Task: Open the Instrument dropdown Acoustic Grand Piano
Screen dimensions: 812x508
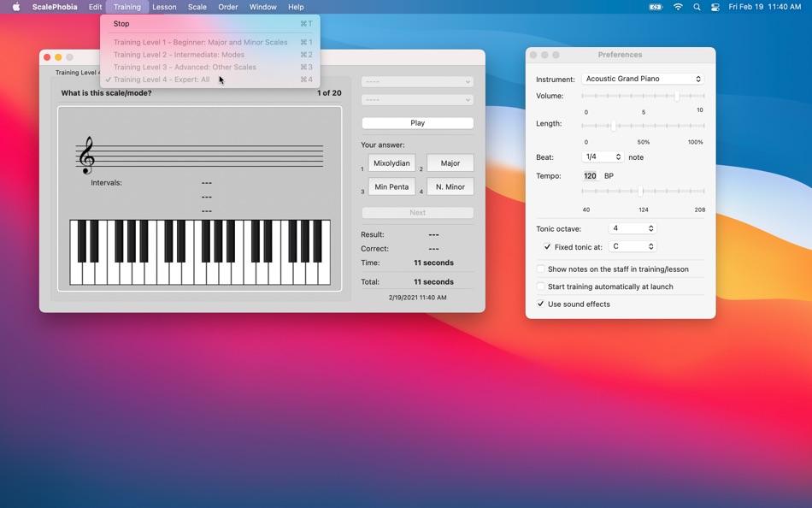Action: 643,79
